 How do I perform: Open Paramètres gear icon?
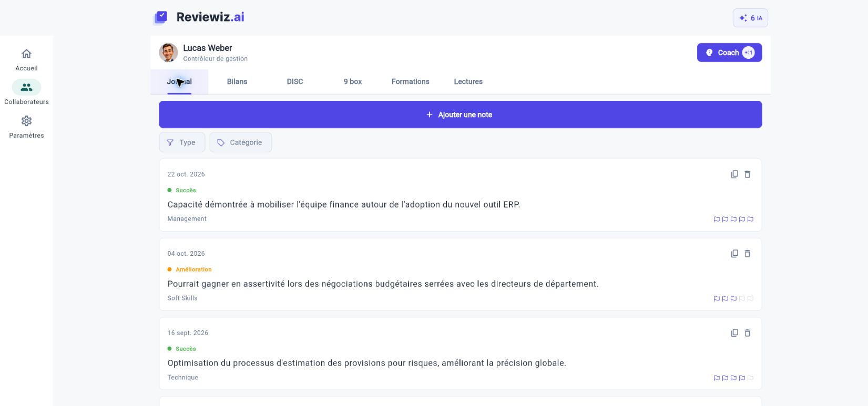[x=26, y=121]
